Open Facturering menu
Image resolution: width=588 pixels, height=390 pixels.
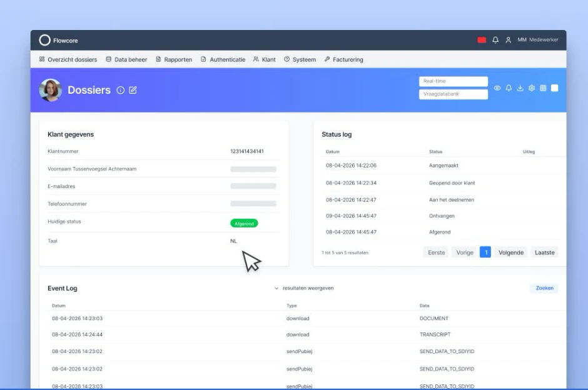click(344, 59)
